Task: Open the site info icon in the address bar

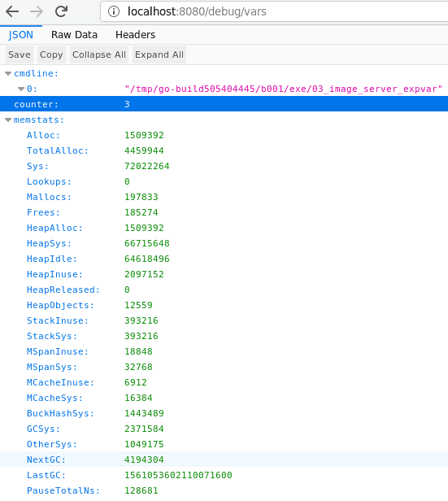Action: click(114, 11)
